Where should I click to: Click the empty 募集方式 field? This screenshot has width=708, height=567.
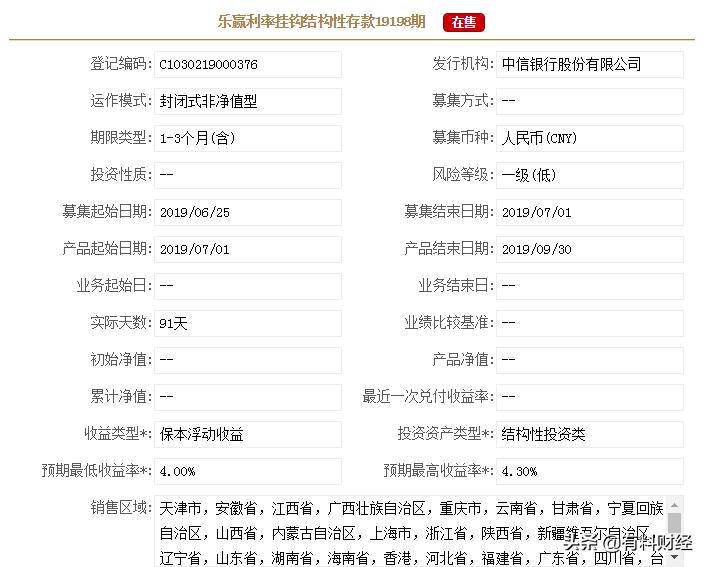pos(590,101)
